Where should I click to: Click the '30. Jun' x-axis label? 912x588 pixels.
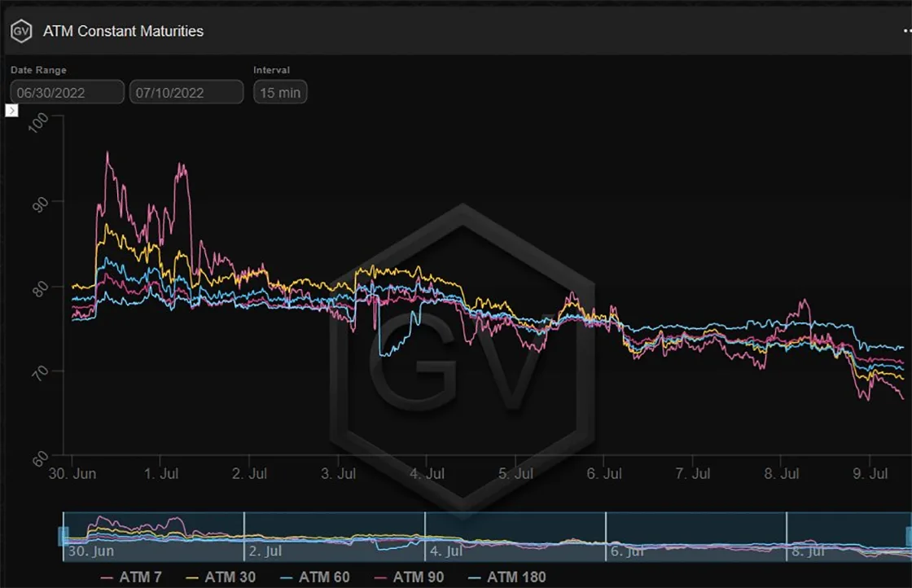coord(72,473)
